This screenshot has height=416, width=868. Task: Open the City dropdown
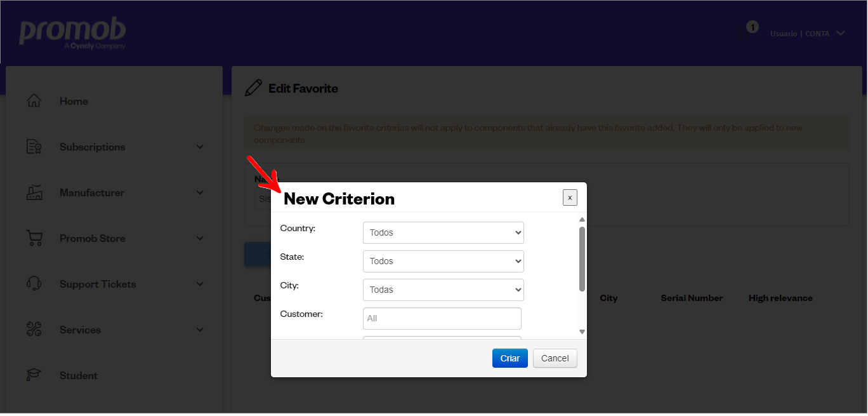(444, 290)
